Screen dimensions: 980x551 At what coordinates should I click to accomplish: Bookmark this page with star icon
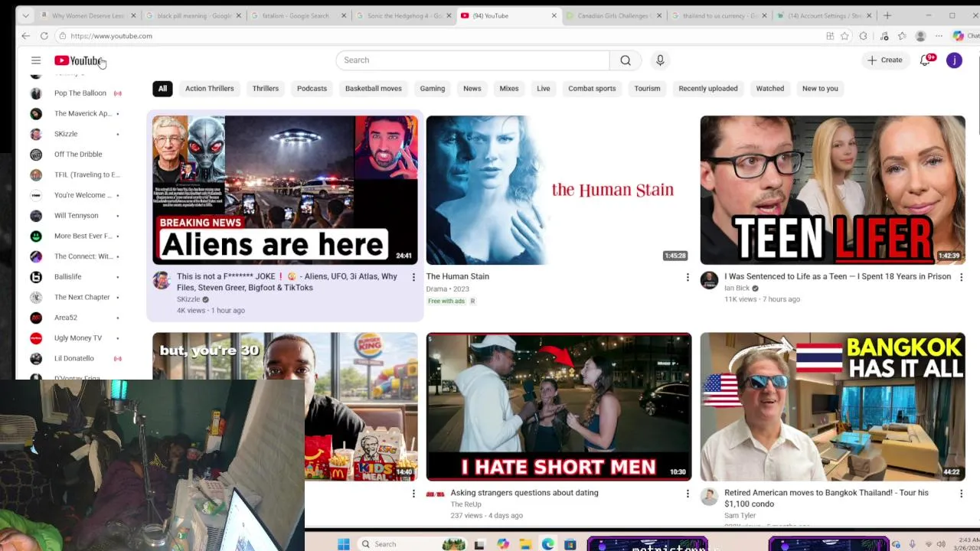coord(844,36)
